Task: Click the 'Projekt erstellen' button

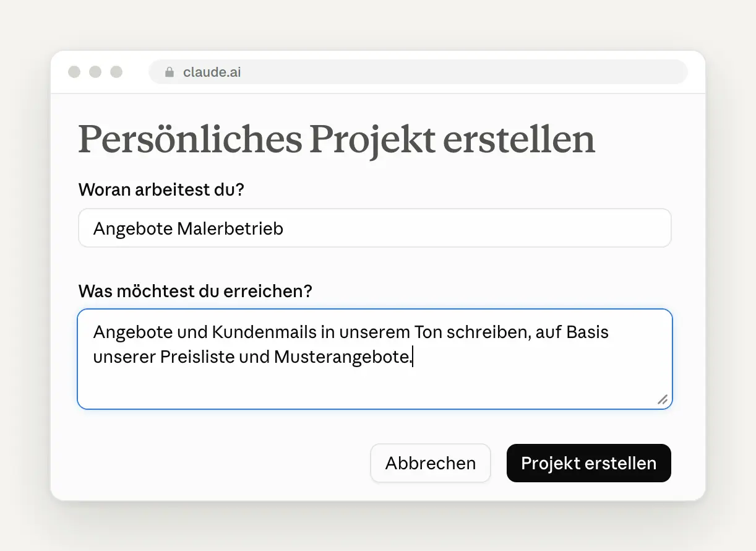Action: click(x=588, y=463)
